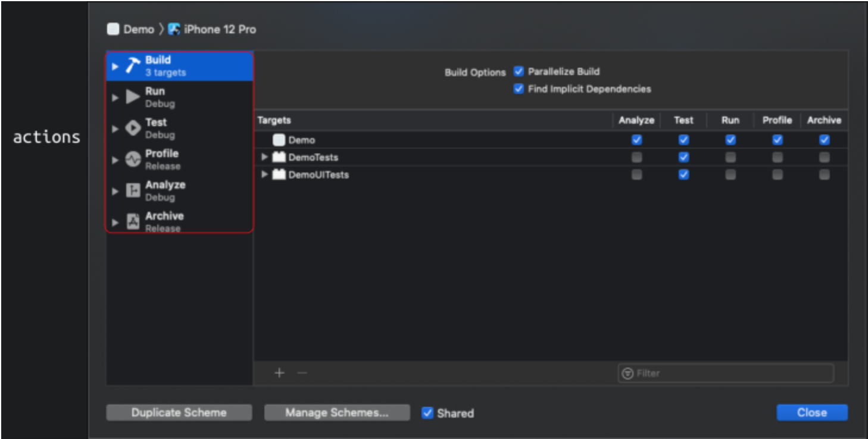The height and width of the screenshot is (439, 868).
Task: Click the Archive column header
Action: click(825, 120)
